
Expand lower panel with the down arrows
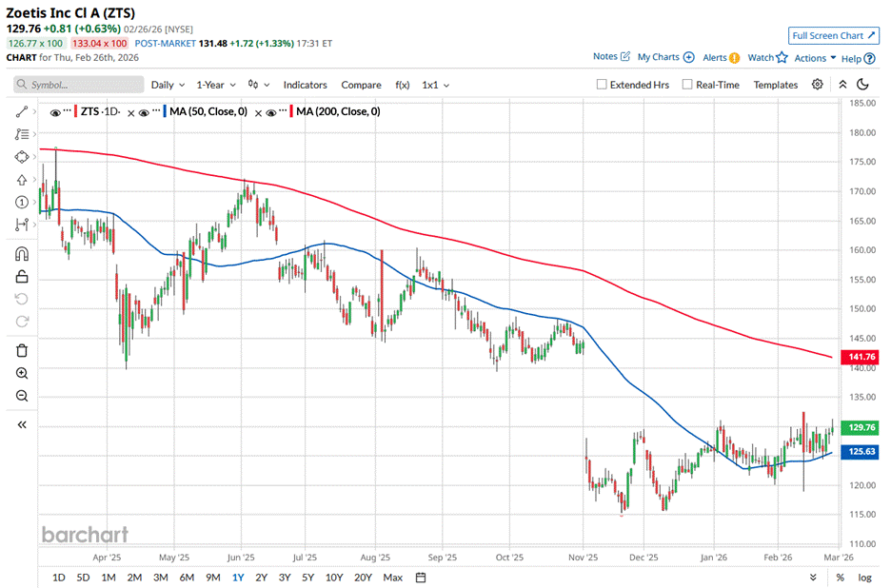[x=813, y=578]
